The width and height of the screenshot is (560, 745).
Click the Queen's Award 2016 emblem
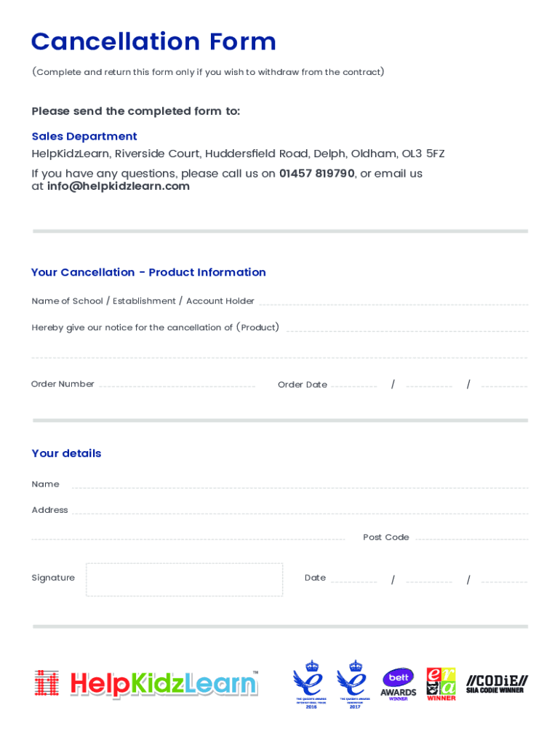311,684
